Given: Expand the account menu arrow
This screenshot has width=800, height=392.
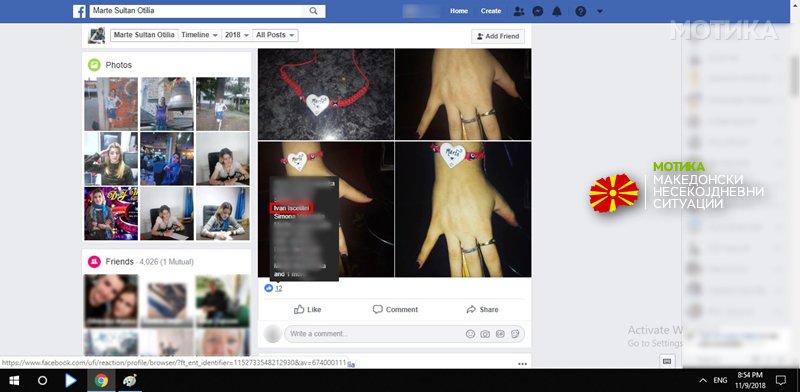Looking at the screenshot, I should (600, 11).
